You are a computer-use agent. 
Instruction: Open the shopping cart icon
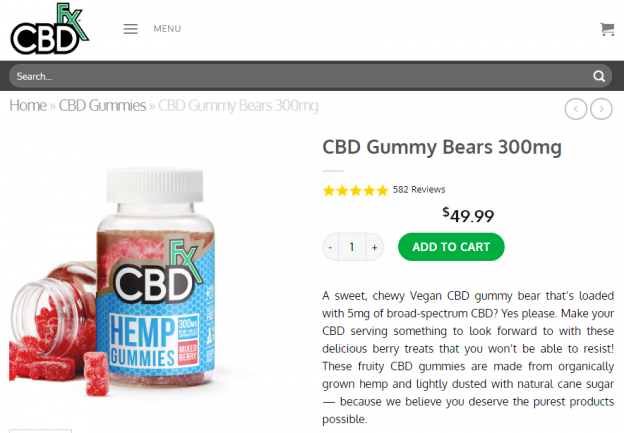(607, 29)
